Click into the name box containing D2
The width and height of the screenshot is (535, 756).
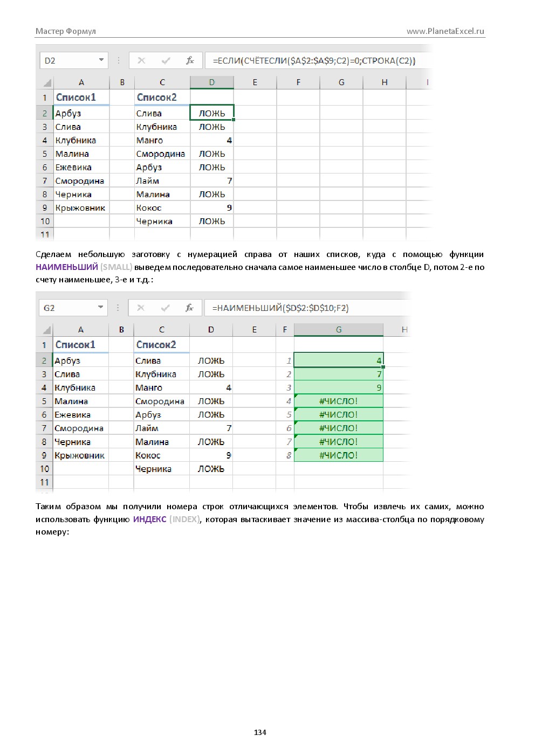(x=73, y=60)
